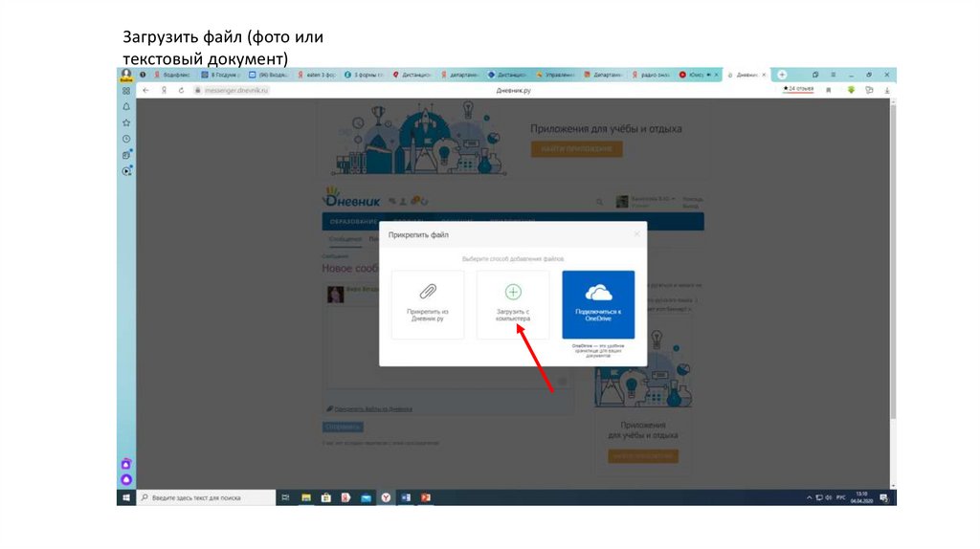Open sidebar play media icon
The height and width of the screenshot is (549, 980).
(x=127, y=171)
